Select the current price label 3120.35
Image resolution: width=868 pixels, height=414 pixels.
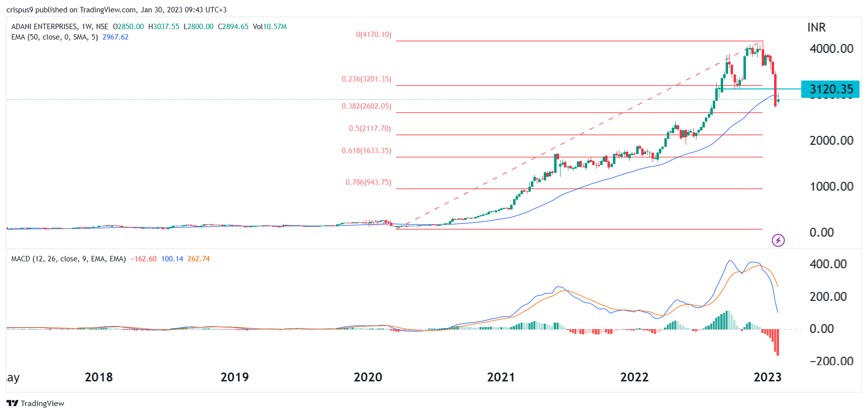tap(830, 89)
